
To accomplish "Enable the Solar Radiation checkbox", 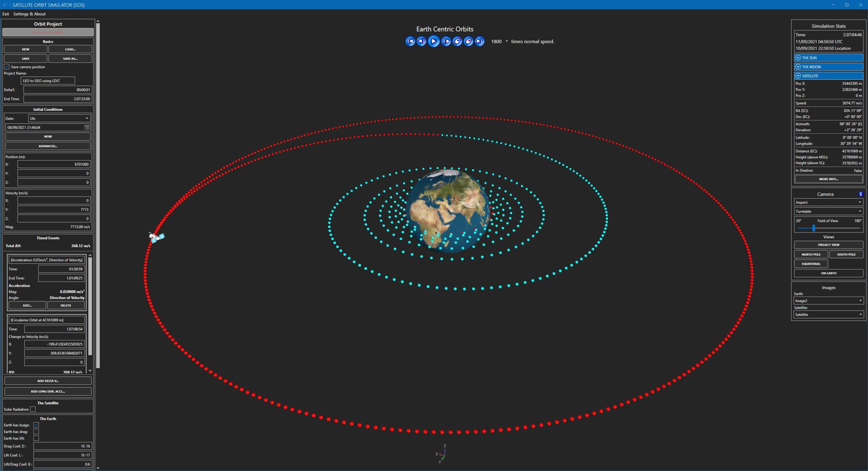I will (x=33, y=409).
